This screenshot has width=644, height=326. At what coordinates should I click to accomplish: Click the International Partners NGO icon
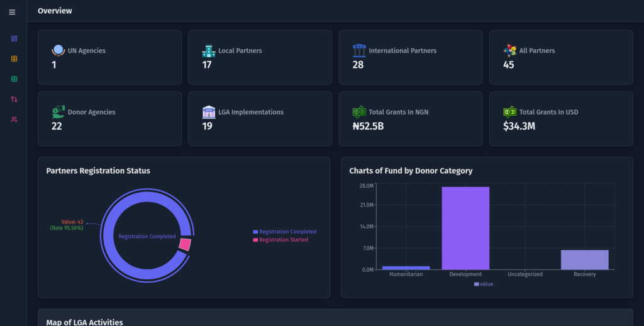click(359, 50)
